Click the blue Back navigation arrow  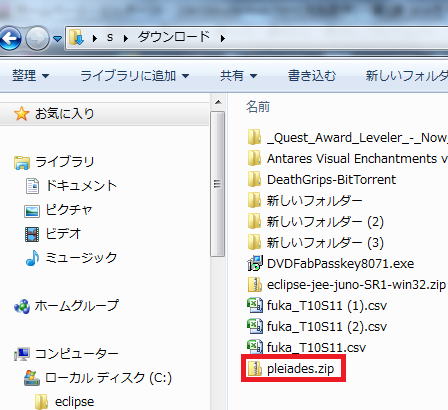pyautogui.click(x=9, y=39)
